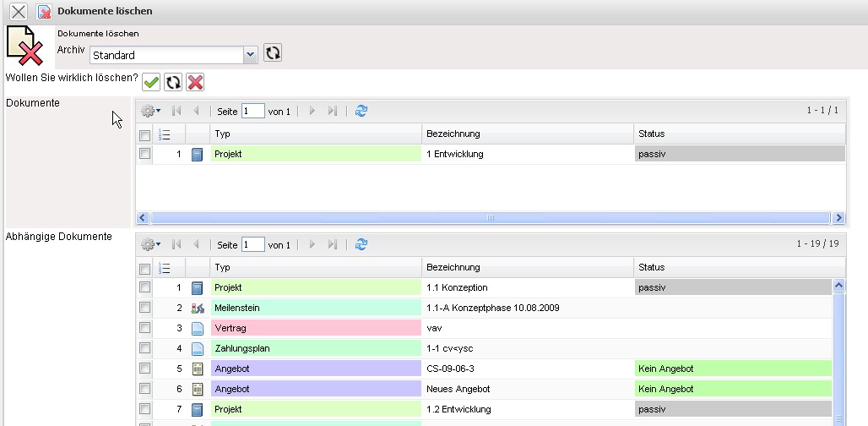The width and height of the screenshot is (868, 426).
Task: Confirm deletion with the green checkmark icon
Action: 151,82
